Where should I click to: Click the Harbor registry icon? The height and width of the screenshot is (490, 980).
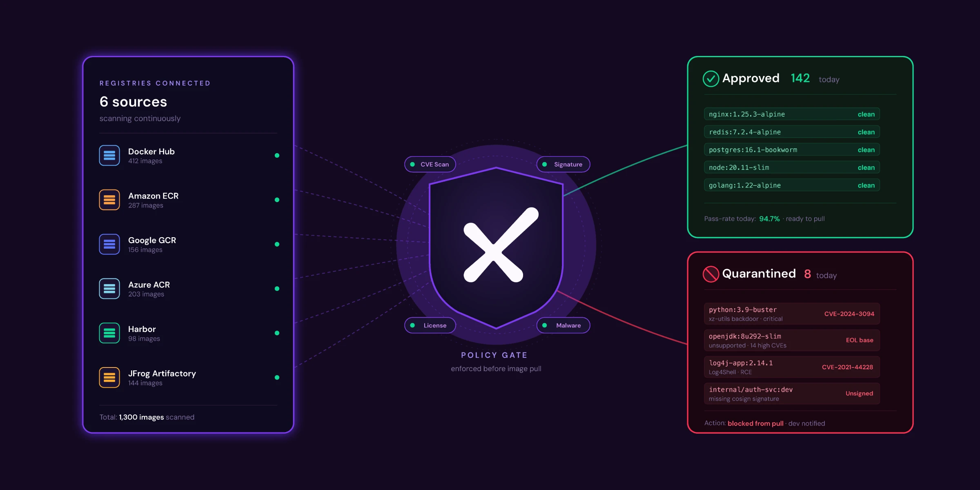109,333
